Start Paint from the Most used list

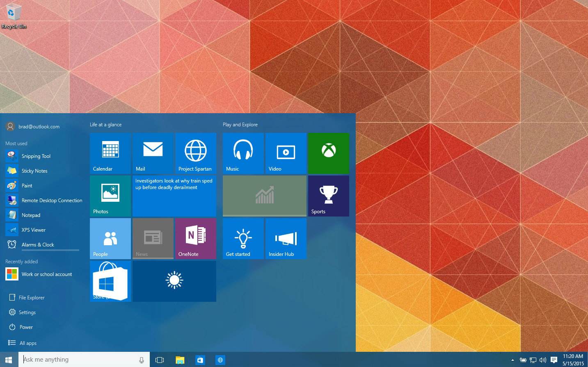coord(27,185)
